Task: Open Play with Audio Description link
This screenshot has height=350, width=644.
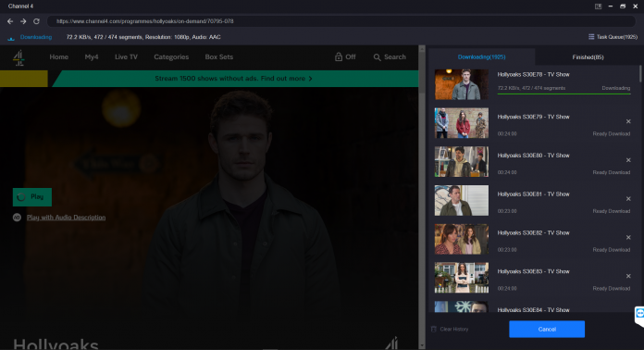Action: tap(66, 218)
